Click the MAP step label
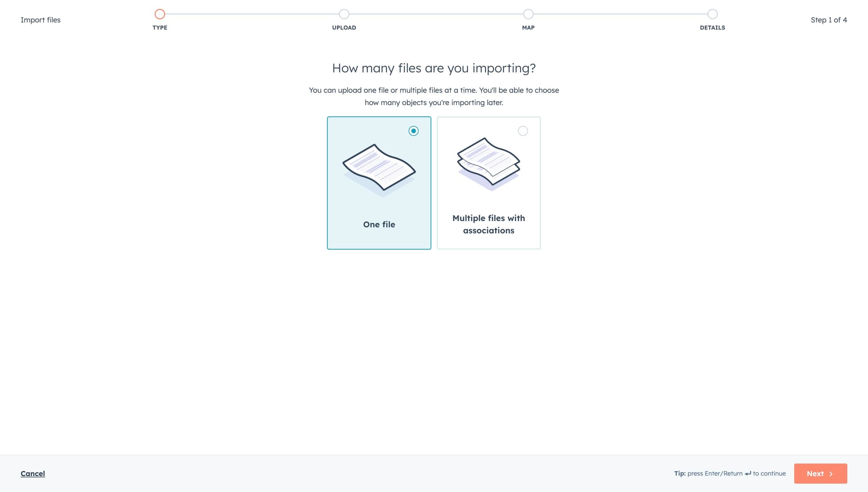This screenshot has width=868, height=492. coord(528,27)
